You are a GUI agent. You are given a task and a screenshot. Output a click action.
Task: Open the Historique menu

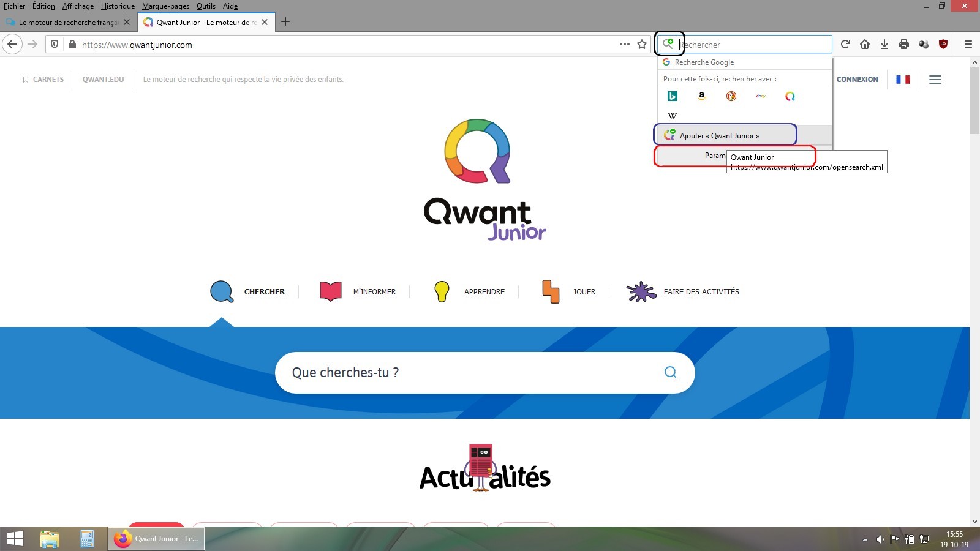118,6
